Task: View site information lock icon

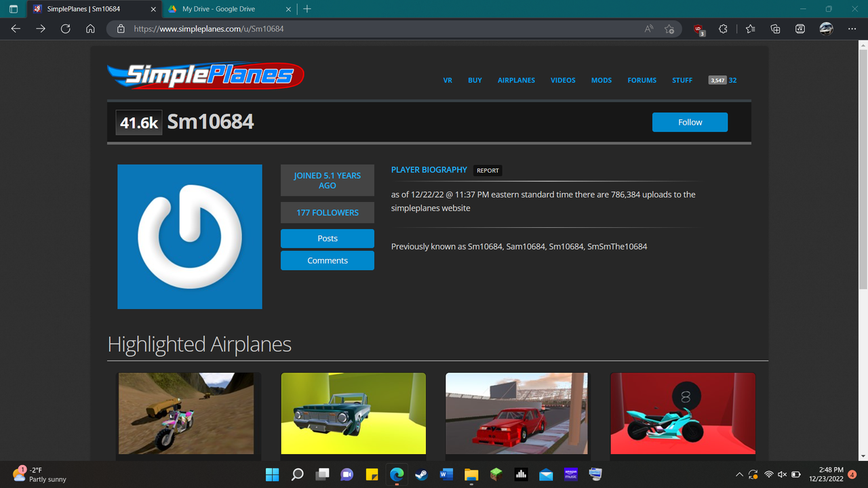Action: [x=121, y=29]
